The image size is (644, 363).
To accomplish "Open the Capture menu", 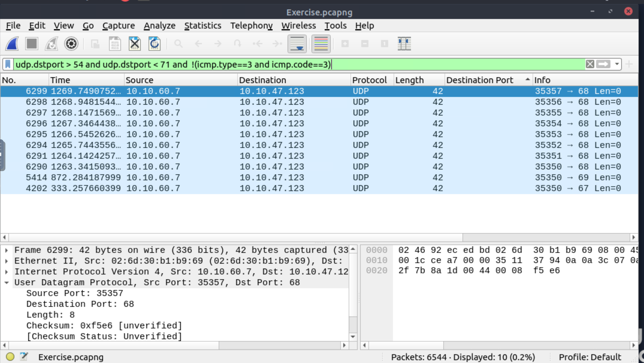I will tap(118, 26).
